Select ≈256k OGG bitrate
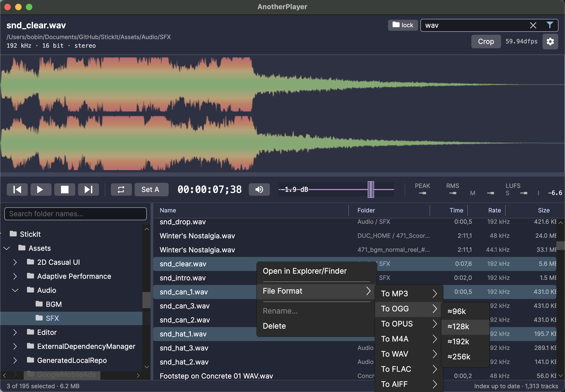This screenshot has height=392, width=565. coord(465,357)
